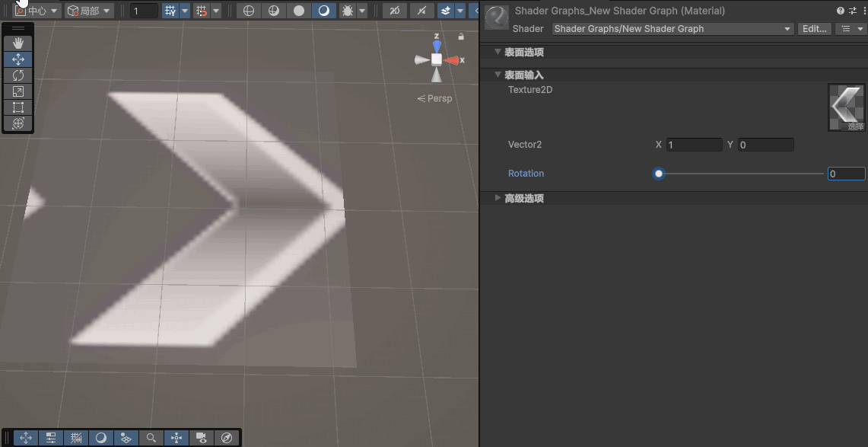
Task: Click the Vector2 Y input field
Action: pyautogui.click(x=766, y=145)
